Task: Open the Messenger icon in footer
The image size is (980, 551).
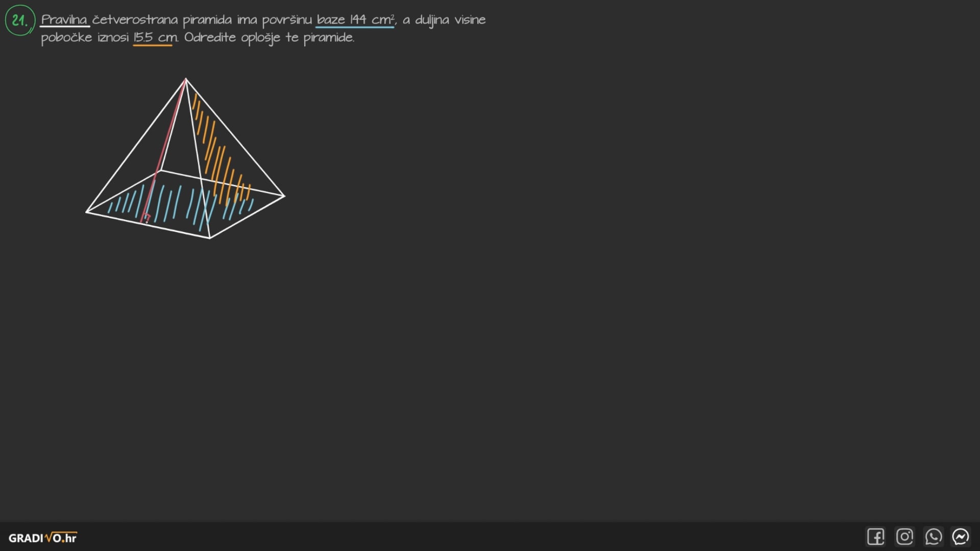Action: click(x=961, y=537)
